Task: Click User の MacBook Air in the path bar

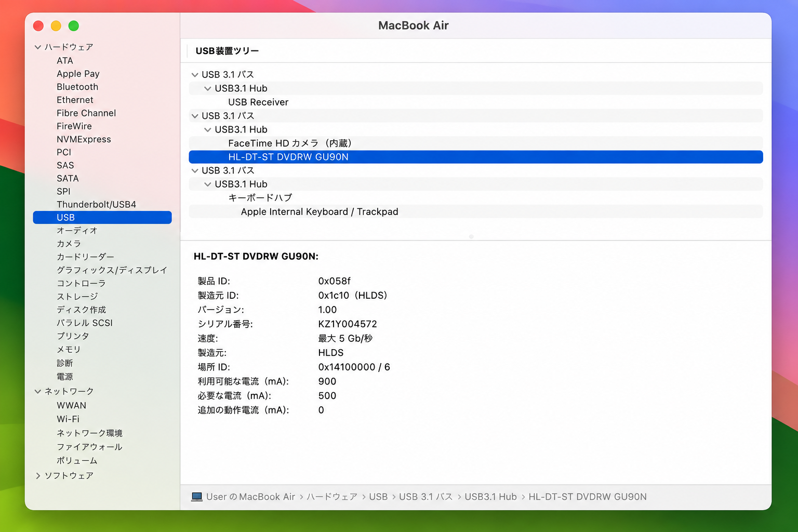Action: pos(250,497)
